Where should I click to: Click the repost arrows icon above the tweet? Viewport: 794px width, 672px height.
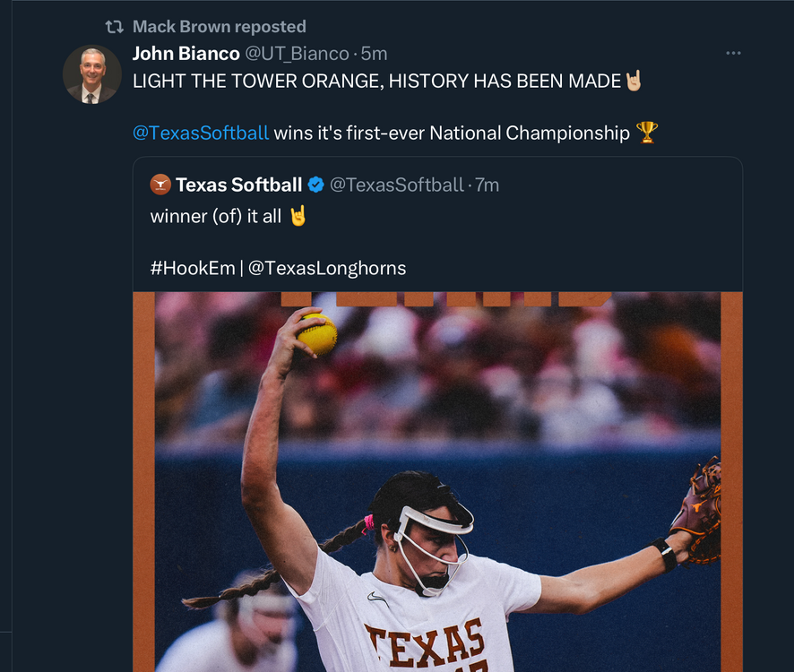coord(114,27)
